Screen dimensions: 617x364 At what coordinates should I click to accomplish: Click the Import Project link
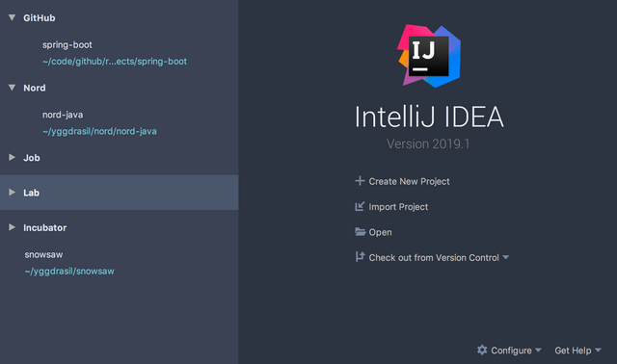(x=398, y=207)
